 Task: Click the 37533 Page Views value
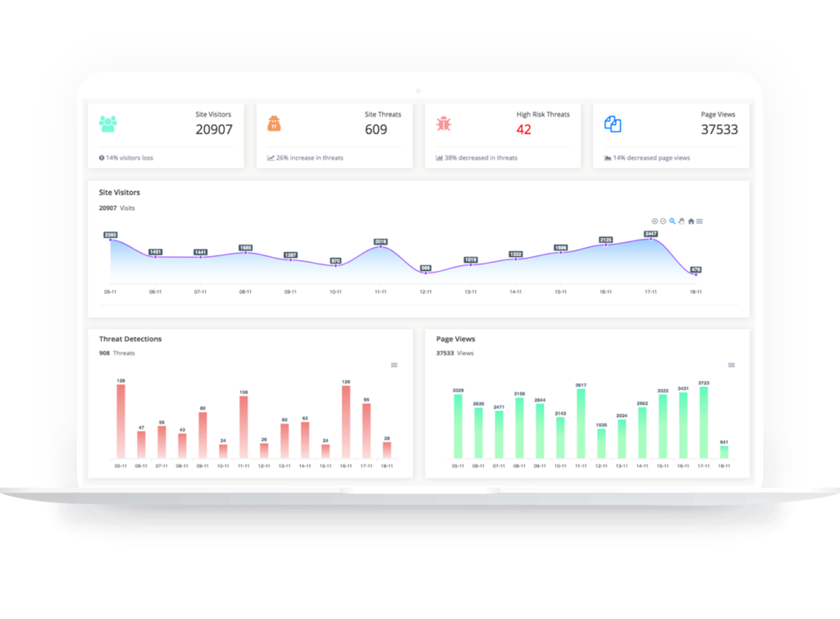(719, 130)
